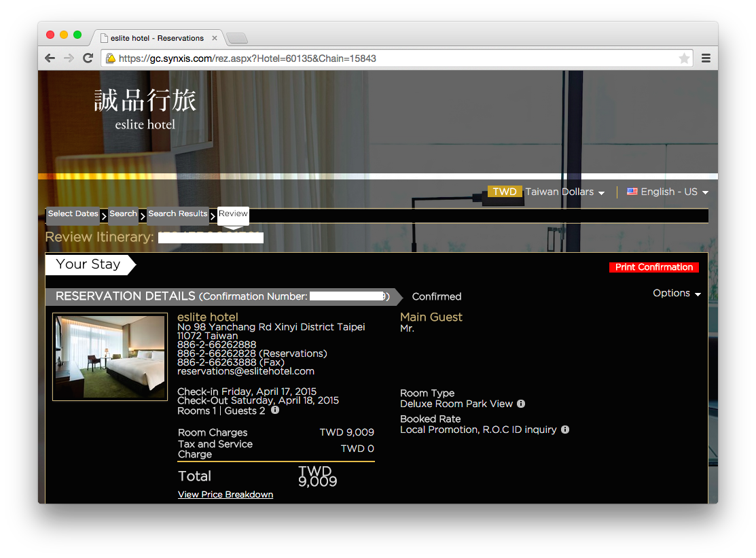Click the Total TWD 9,009 amount

click(x=317, y=476)
